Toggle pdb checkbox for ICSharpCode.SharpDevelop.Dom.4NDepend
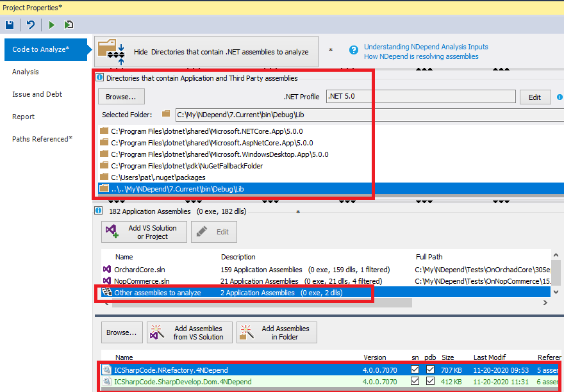564x392 pixels. (430, 381)
